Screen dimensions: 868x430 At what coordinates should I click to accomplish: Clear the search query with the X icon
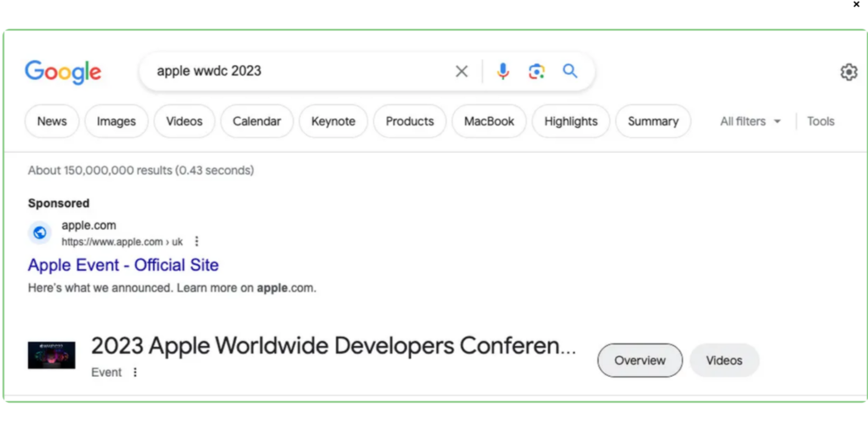(461, 71)
